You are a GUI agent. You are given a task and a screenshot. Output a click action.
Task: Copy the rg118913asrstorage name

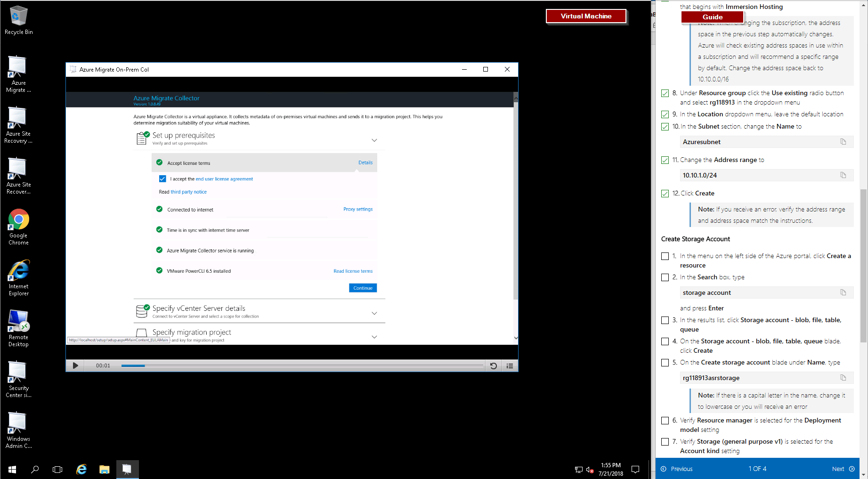tap(843, 378)
